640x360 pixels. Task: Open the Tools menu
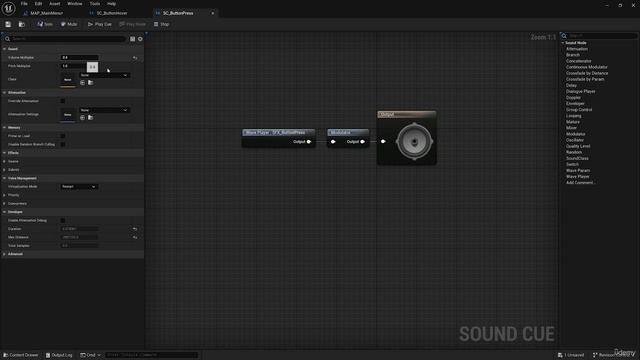pyautogui.click(x=95, y=4)
